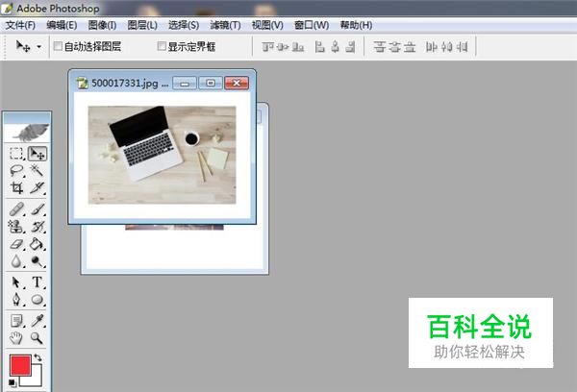Image resolution: width=577 pixels, height=392 pixels.
Task: Select the Dodge tool
Action: 37,261
